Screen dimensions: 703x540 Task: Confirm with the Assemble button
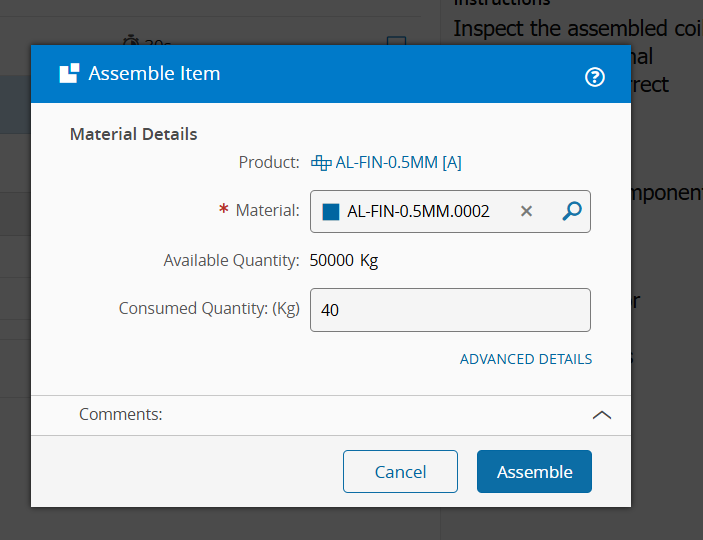534,472
